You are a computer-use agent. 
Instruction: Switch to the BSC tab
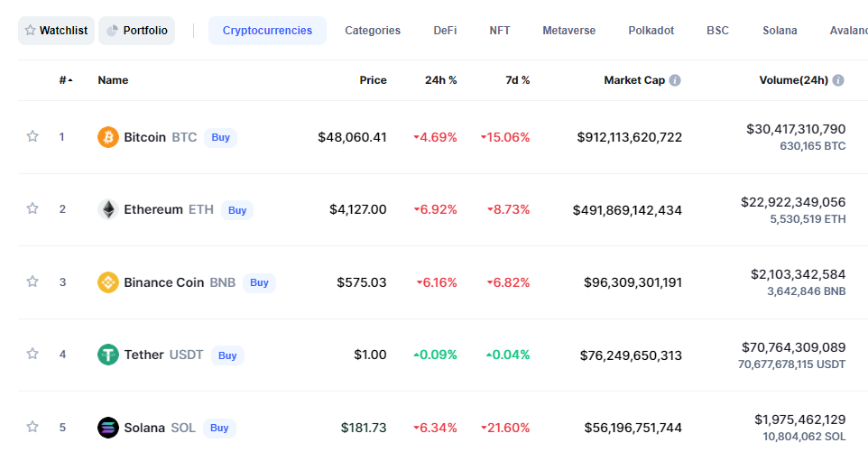pyautogui.click(x=717, y=31)
